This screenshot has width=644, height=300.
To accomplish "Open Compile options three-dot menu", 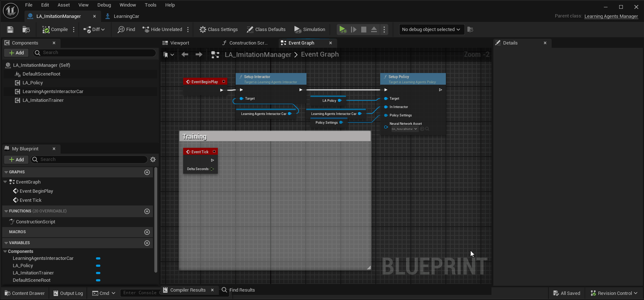I will tap(74, 30).
